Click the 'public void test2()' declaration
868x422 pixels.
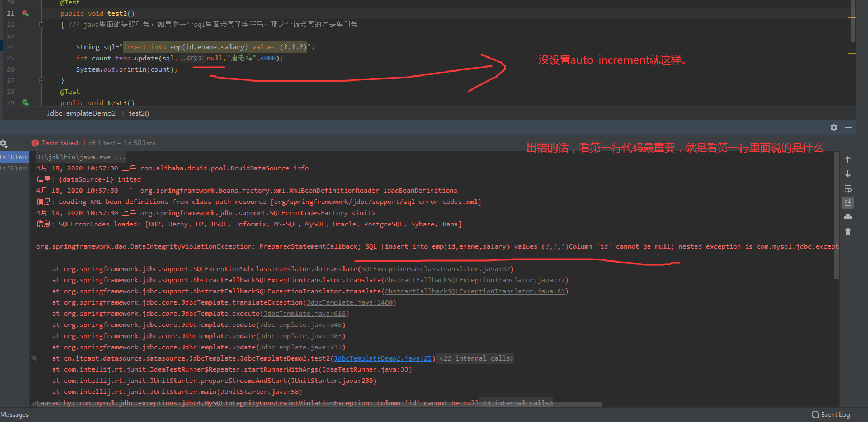click(x=97, y=13)
